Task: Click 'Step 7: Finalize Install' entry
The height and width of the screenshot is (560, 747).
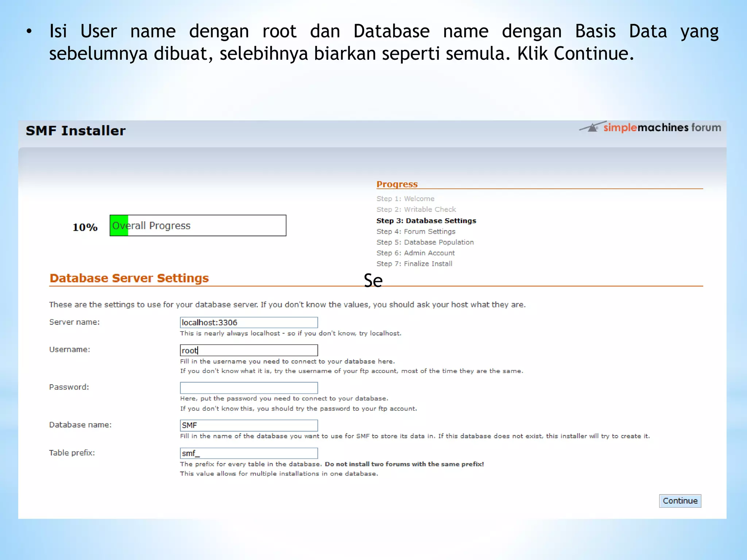Action: (414, 264)
